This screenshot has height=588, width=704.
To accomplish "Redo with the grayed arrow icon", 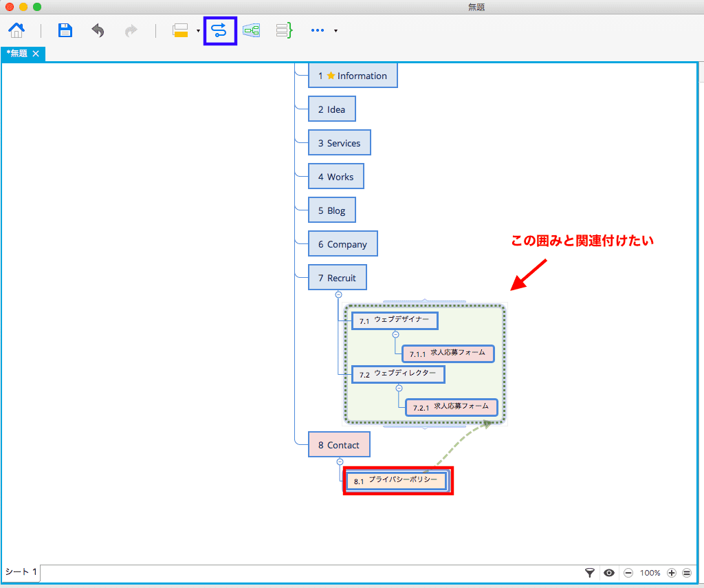I will coord(131,30).
